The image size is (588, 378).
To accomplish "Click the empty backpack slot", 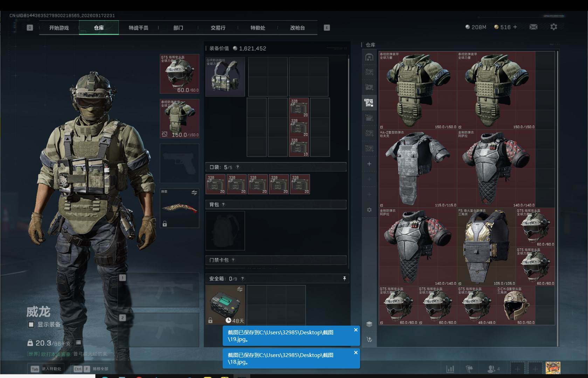I will point(225,231).
